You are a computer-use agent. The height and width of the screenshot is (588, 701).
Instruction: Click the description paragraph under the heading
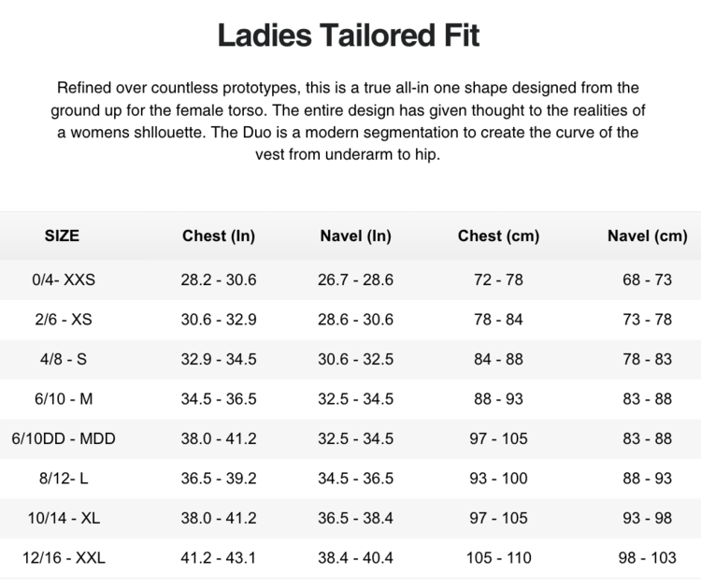(x=349, y=121)
